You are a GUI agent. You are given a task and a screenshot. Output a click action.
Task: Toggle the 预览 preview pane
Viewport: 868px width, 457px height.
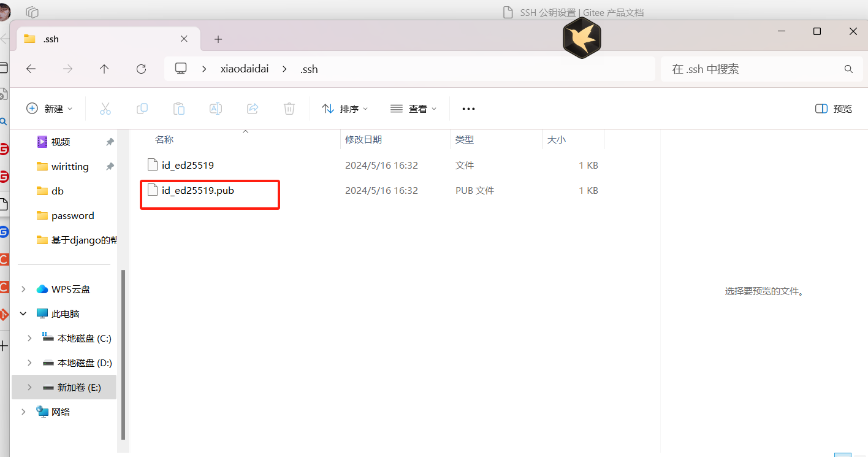834,109
